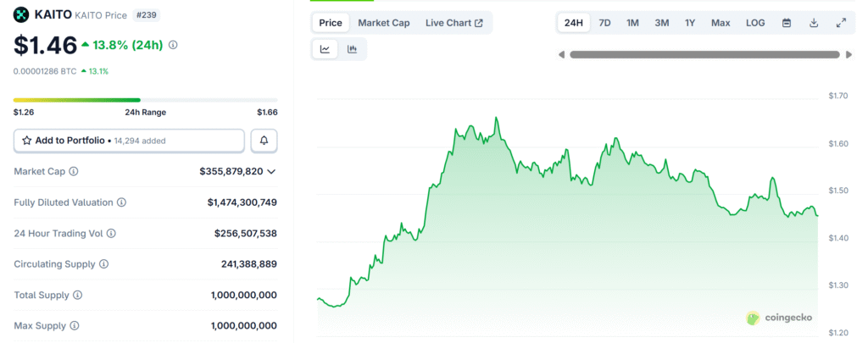Toggle LOG scale on the chart

tap(754, 23)
